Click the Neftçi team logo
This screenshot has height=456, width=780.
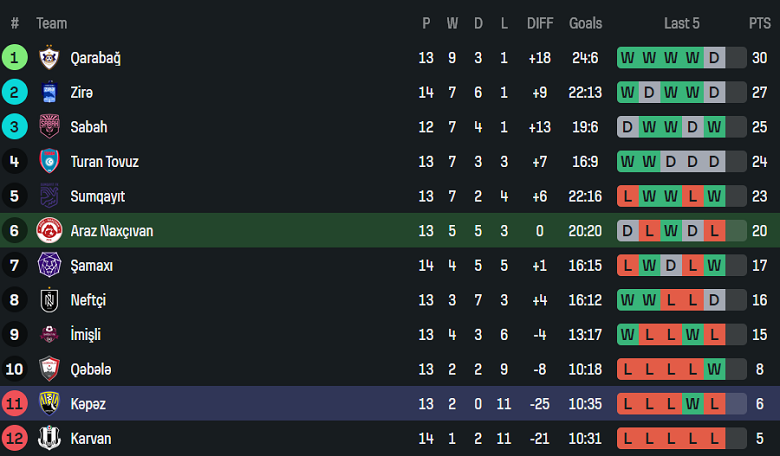coord(49,300)
